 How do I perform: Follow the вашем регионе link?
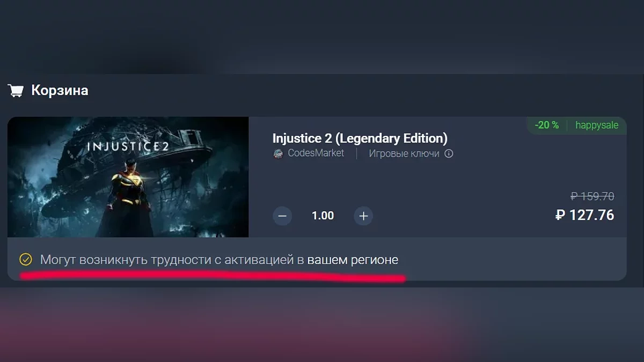353,260
